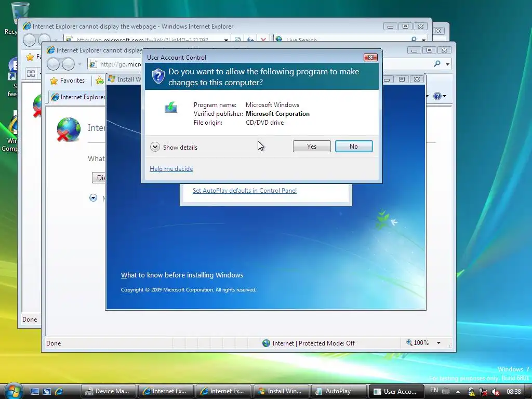The height and width of the screenshot is (399, 532).
Task: Open recent pages dropdown in front IE window
Action: (x=79, y=64)
